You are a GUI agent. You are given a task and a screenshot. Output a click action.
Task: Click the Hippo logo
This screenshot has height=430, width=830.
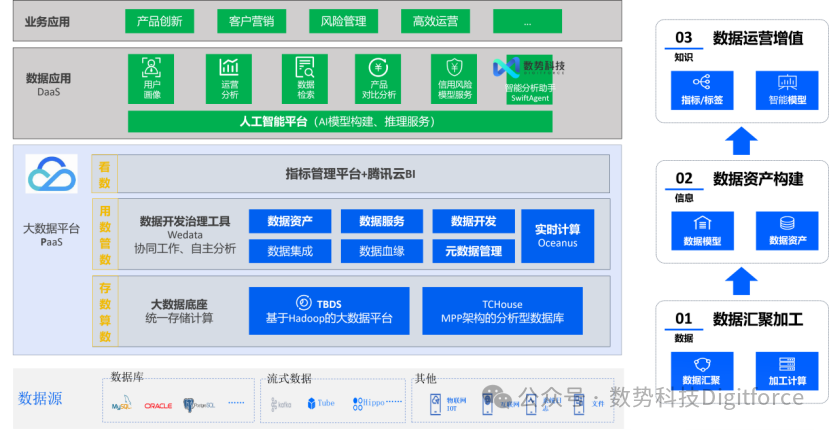click(x=368, y=404)
